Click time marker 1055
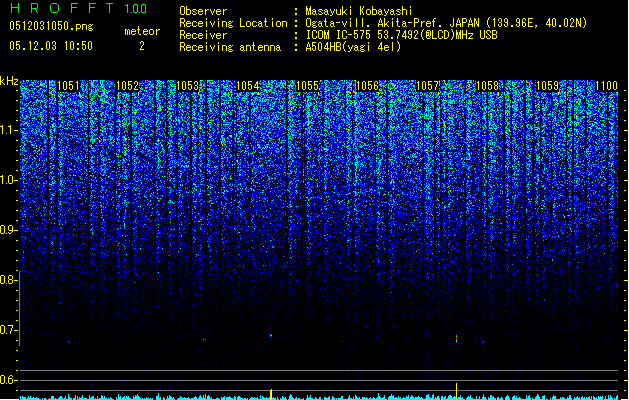 307,86
